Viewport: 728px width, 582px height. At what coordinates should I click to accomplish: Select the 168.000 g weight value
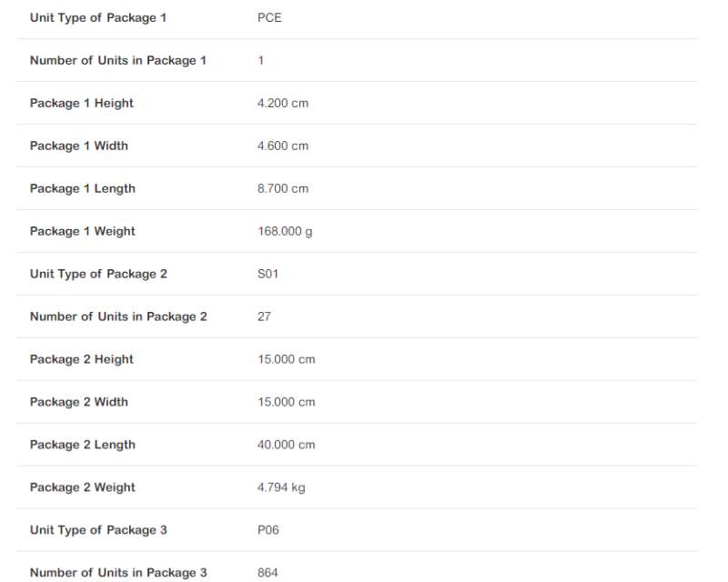pos(285,232)
